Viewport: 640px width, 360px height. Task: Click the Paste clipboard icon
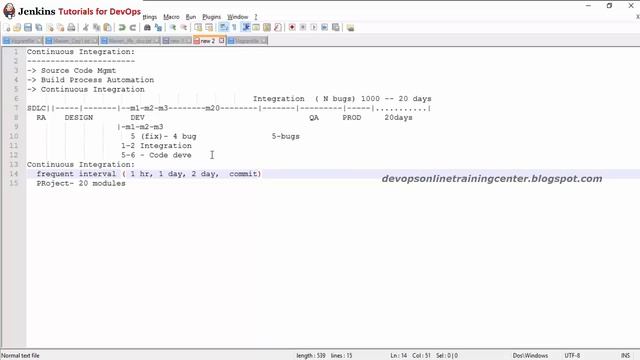[x=107, y=28]
